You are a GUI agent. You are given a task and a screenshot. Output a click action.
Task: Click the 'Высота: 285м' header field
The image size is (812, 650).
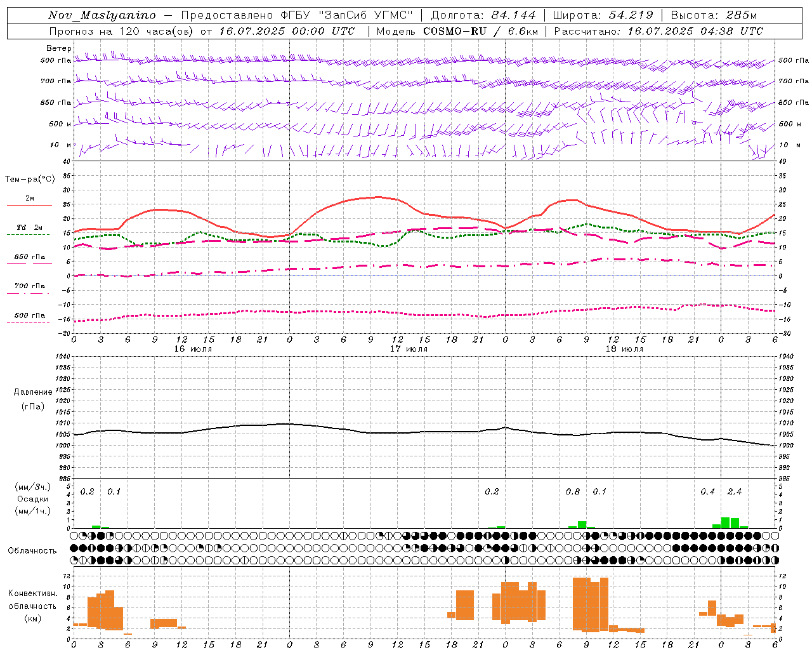(714, 15)
